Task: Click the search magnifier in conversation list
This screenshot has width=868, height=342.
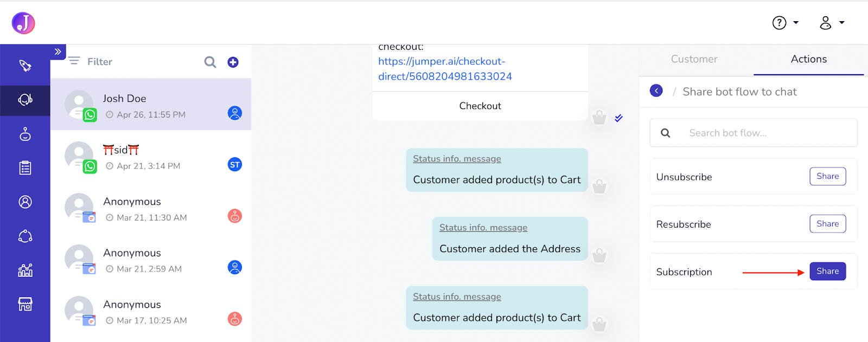Action: [210, 62]
